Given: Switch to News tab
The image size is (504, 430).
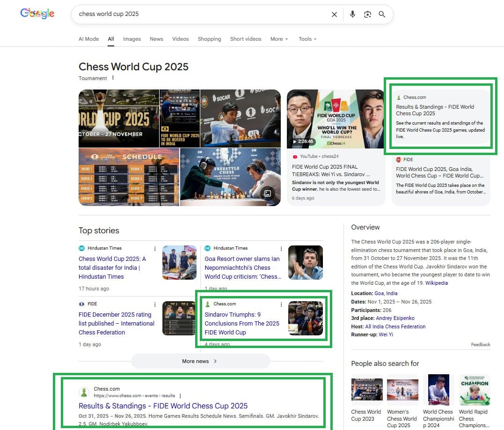Looking at the screenshot, I should pos(156,39).
